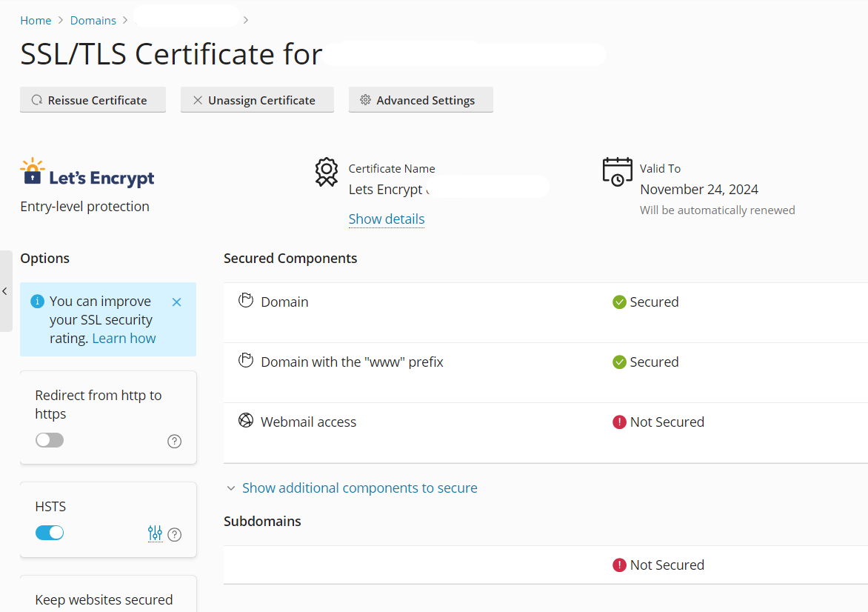Viewport: 868px width, 612px height.
Task: Click the globe icon beside Webmail access
Action: pyautogui.click(x=246, y=420)
